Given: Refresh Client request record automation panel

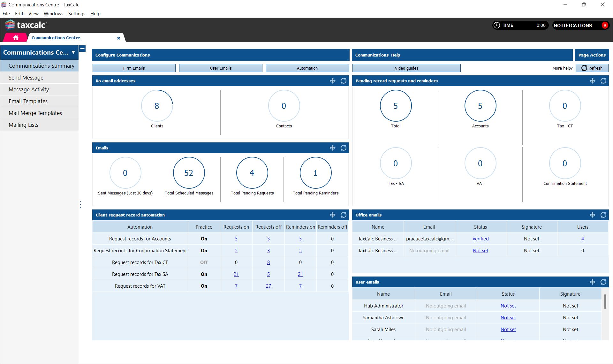Looking at the screenshot, I should pos(343,215).
